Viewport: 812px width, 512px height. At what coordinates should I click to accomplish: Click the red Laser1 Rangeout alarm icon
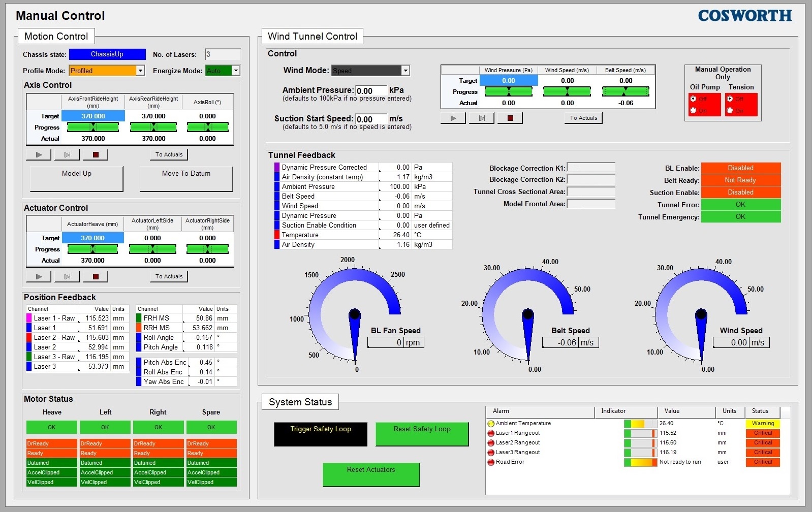click(x=491, y=433)
